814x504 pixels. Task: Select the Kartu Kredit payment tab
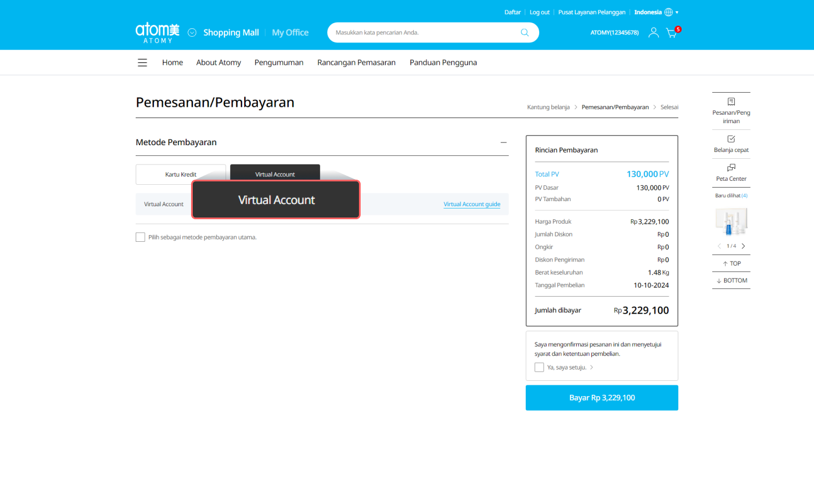pos(180,175)
